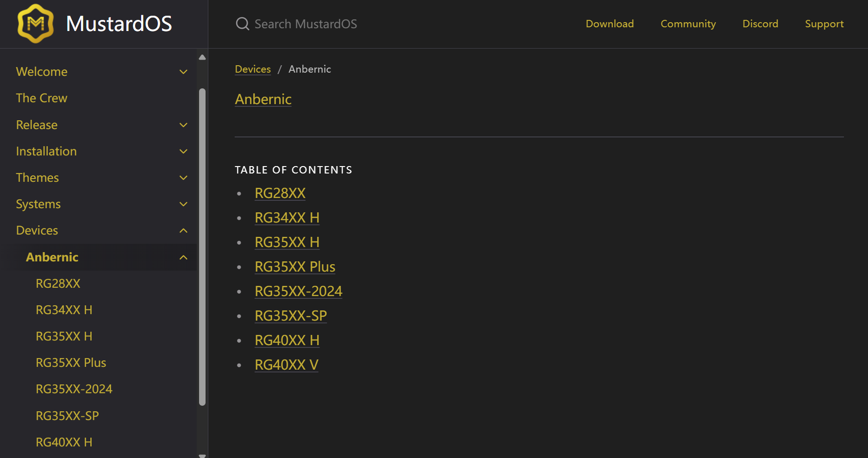This screenshot has width=868, height=458.
Task: Open the Support nav link
Action: point(824,24)
